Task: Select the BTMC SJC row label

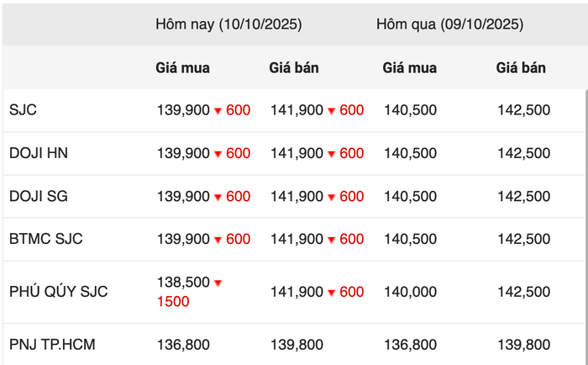Action: tap(46, 240)
